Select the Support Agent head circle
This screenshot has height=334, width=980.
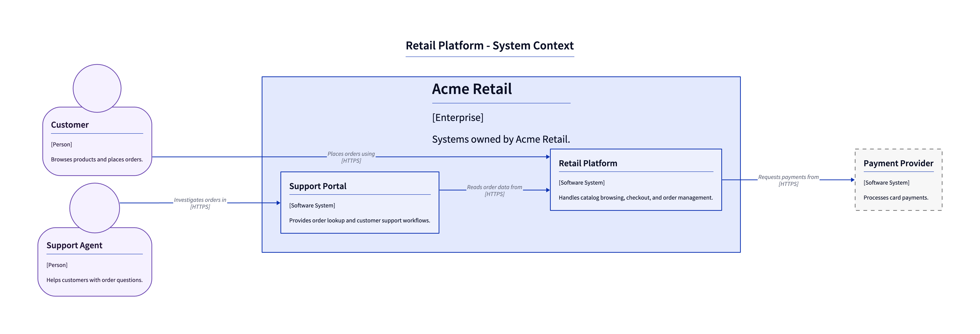(x=95, y=208)
